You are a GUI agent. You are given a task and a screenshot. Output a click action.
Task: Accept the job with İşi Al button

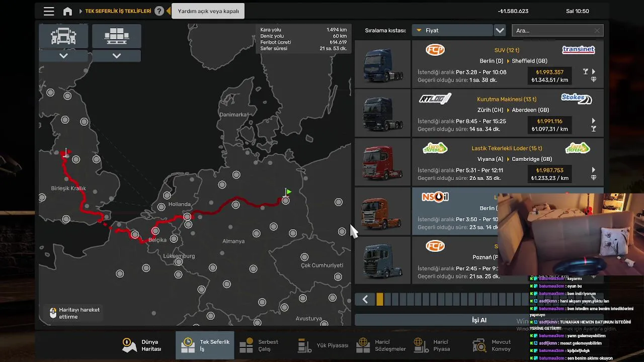479,320
